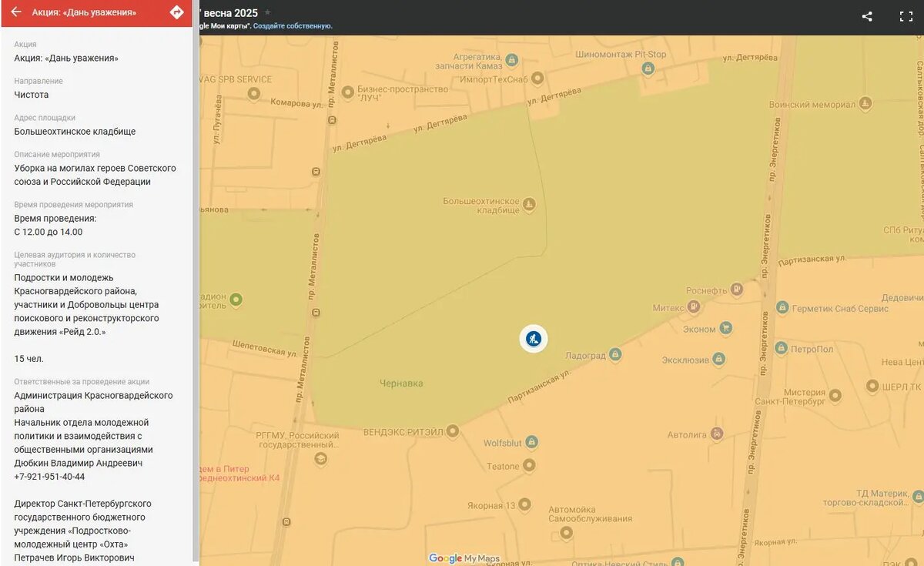
Task: Open the Wolfsblut place pin
Action: [531, 442]
